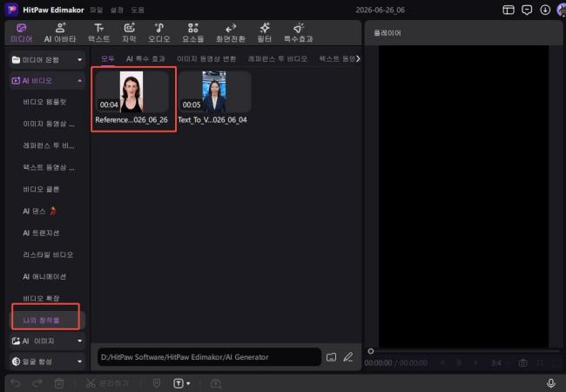
Task: Click the player progress slider handle
Action: 371,351
